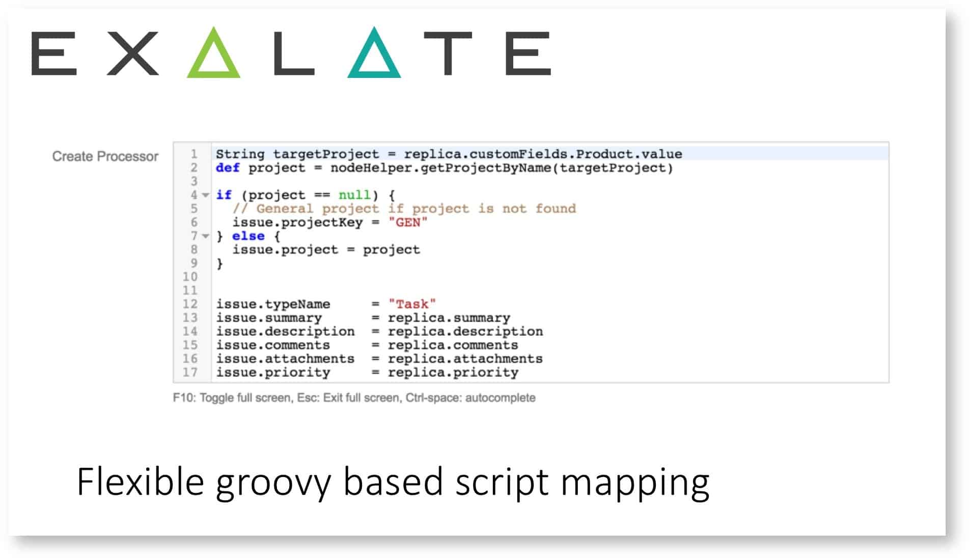The image size is (970, 560).
Task: Collapse the if block at line 4
Action: pos(205,195)
